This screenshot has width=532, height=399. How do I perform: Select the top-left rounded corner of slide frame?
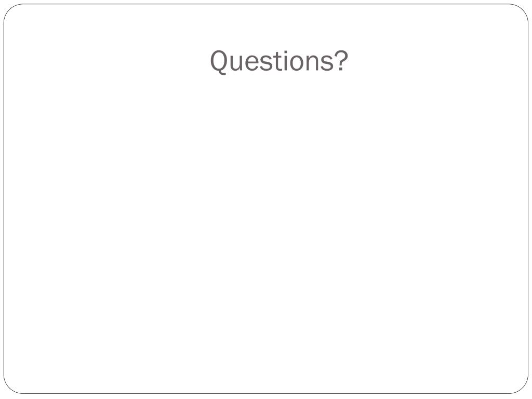pos(11,11)
